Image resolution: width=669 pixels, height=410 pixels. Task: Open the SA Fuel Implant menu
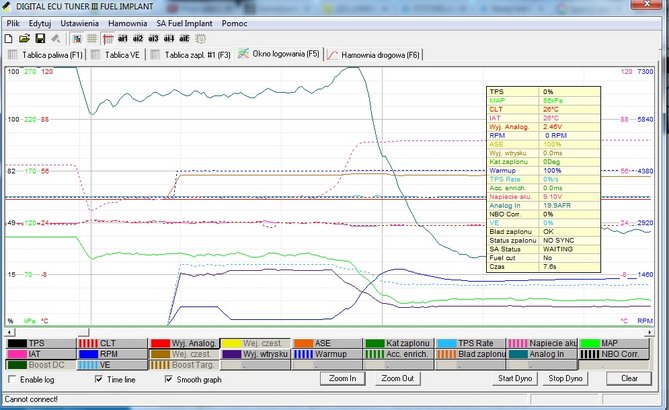[x=184, y=23]
